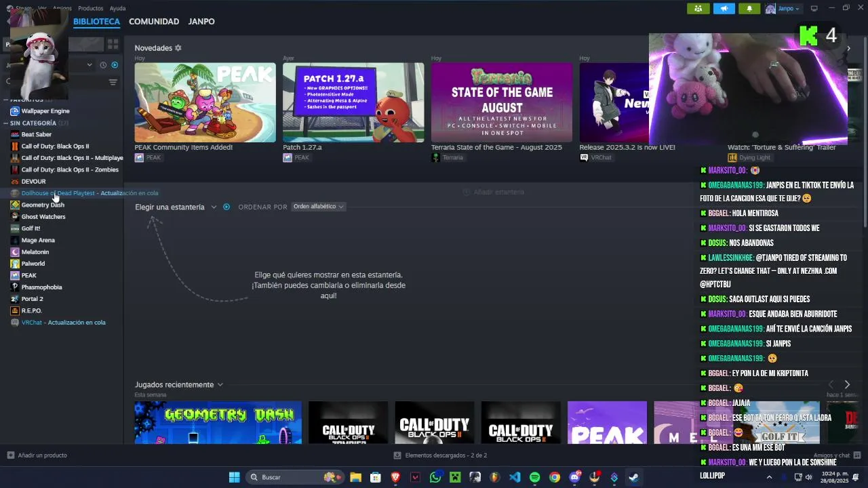Viewport: 868px width, 488px height.
Task: Open the volume control in system tray
Action: 808,477
